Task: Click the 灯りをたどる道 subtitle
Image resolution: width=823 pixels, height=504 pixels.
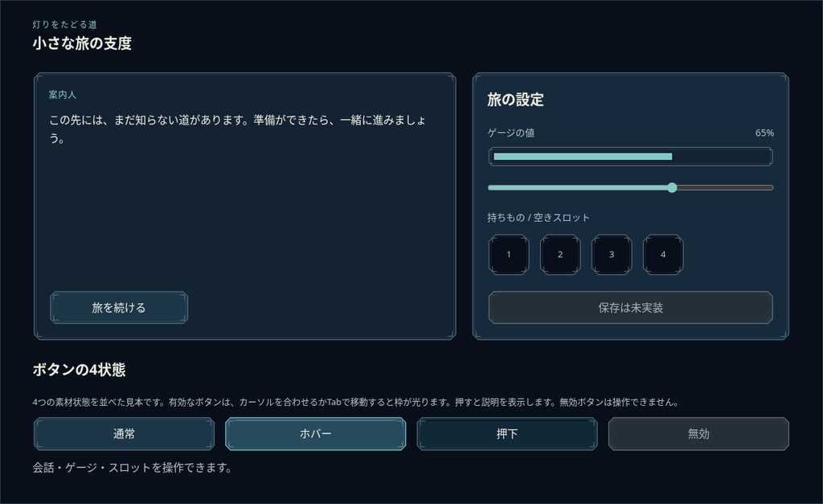Action: point(64,24)
